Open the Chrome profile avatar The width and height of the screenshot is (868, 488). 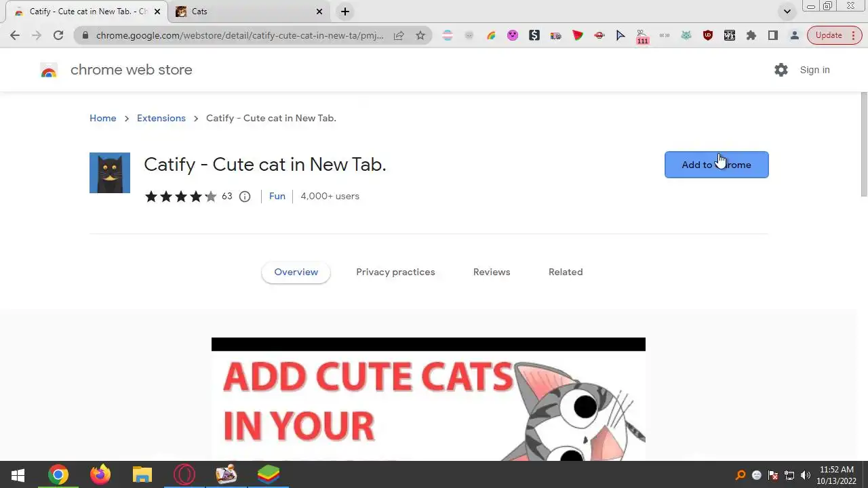[795, 35]
